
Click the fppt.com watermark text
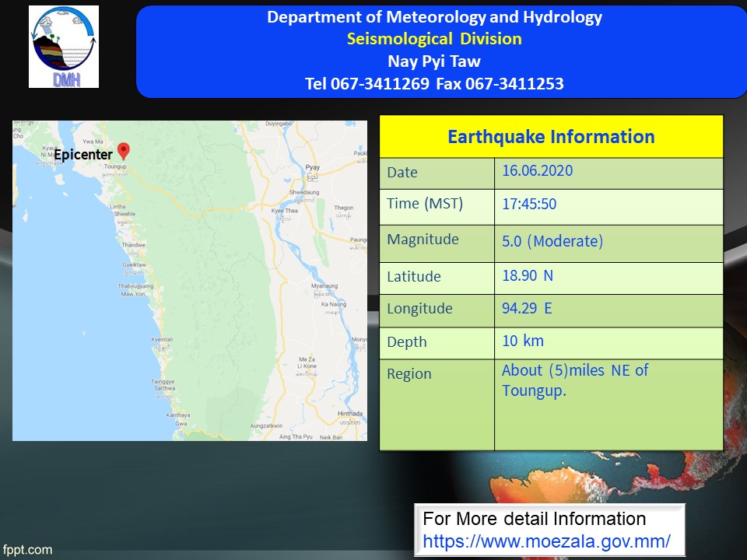click(x=28, y=550)
